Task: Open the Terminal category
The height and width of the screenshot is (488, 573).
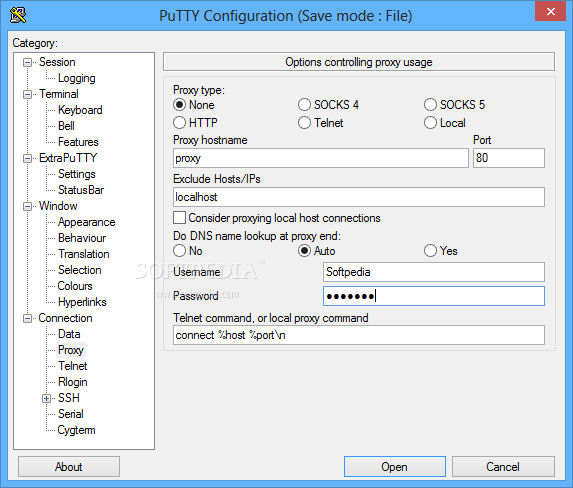Action: point(59,94)
